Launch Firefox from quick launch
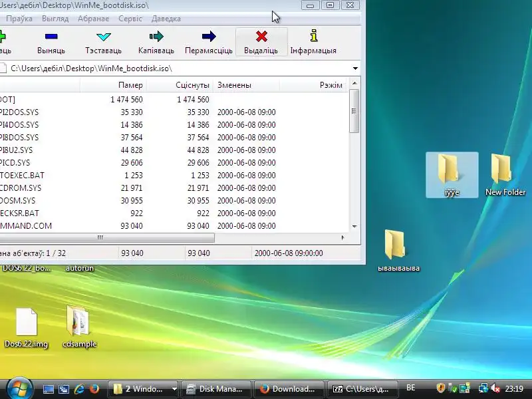 tap(94, 389)
